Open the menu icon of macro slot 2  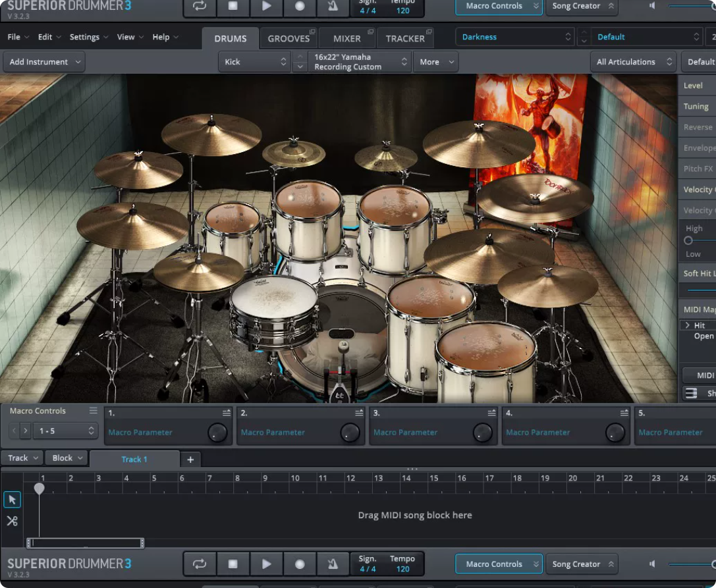pyautogui.click(x=360, y=413)
